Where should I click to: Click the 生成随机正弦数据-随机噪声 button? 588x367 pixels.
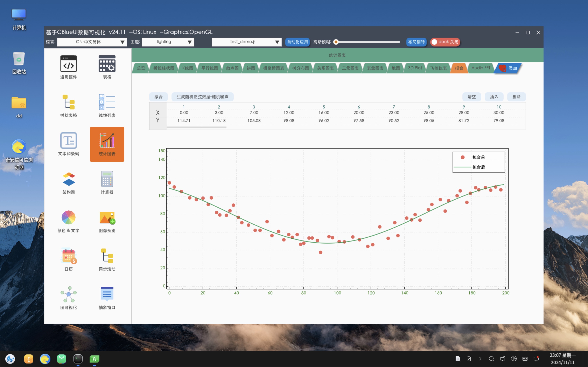click(x=202, y=97)
